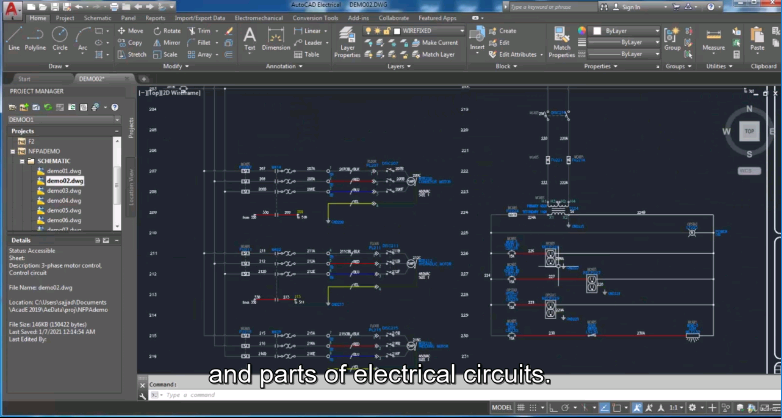Expand the Annotation panel flyout
This screenshot has width=782, height=418.
pos(284,66)
